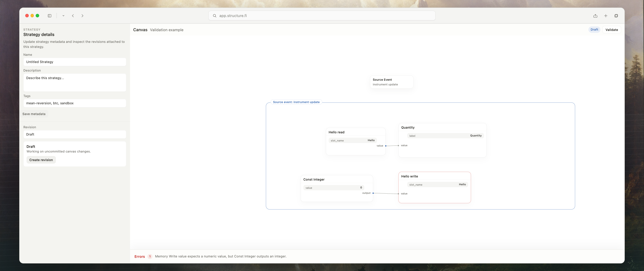The height and width of the screenshot is (271, 644).
Task: Open the tab group dropdown chevron
Action: pyautogui.click(x=63, y=16)
